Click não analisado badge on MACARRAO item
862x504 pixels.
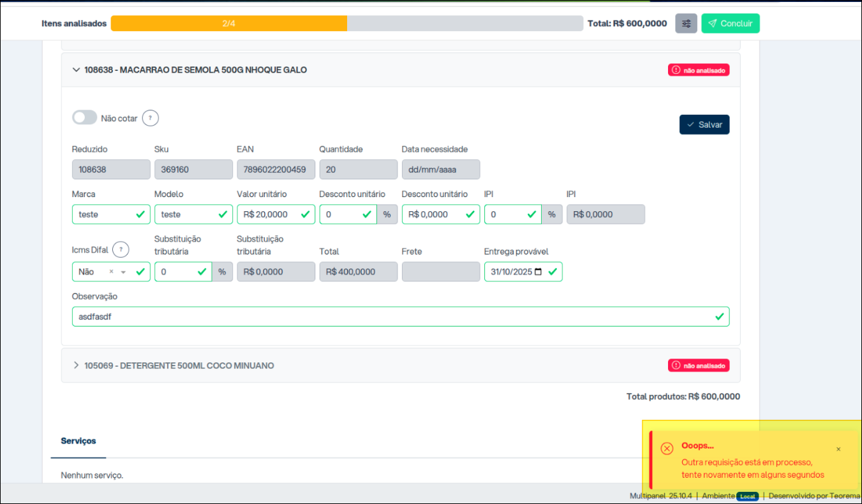point(699,70)
